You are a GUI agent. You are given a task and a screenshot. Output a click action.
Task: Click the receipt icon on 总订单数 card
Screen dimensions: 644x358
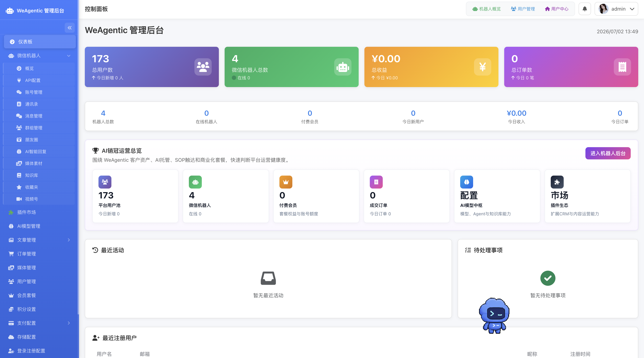(622, 67)
